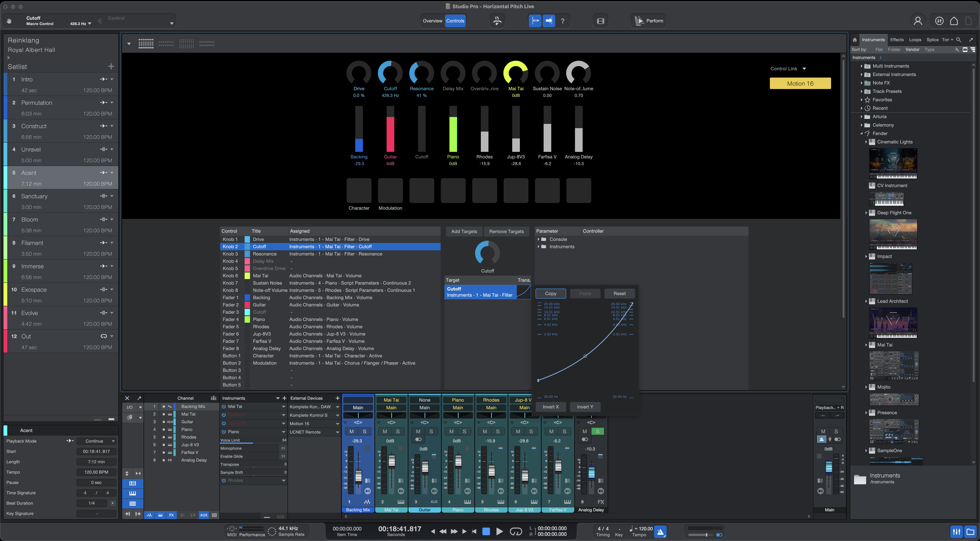Open the Splice browser tab
980x541 pixels.
tap(933, 40)
